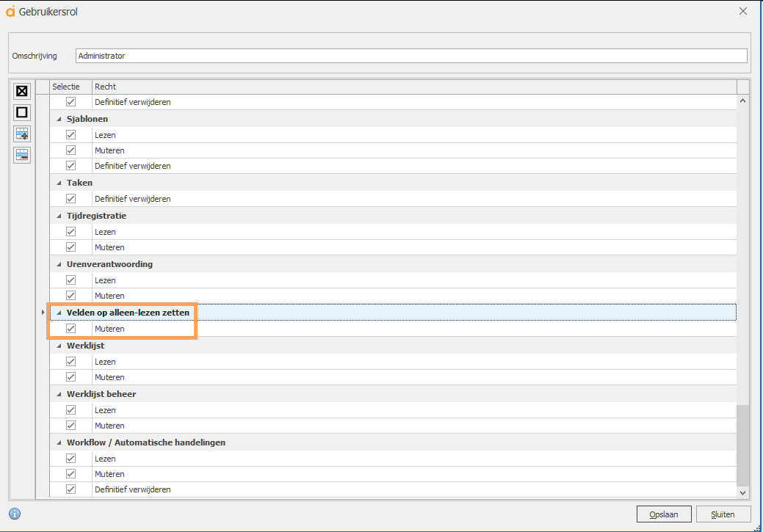This screenshot has width=763, height=532.
Task: Click the expand all groups icon
Action: point(22,134)
